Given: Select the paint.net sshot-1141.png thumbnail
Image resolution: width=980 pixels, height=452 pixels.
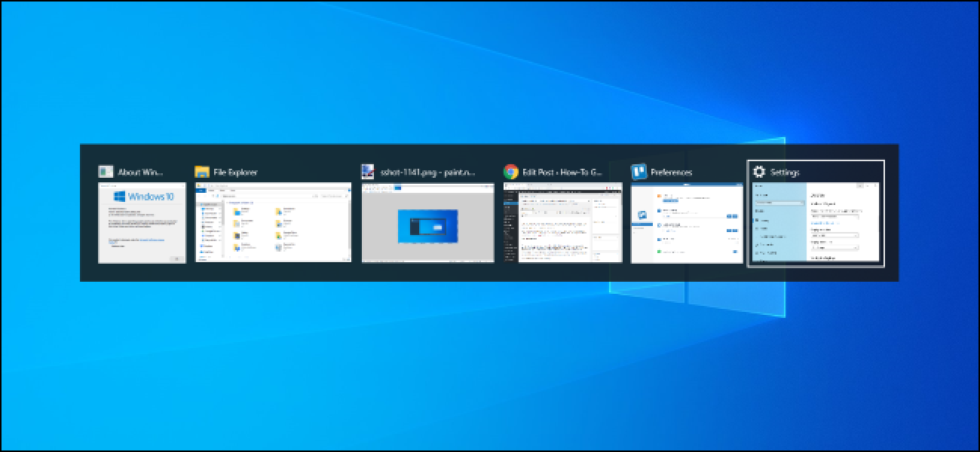Looking at the screenshot, I should click(427, 224).
